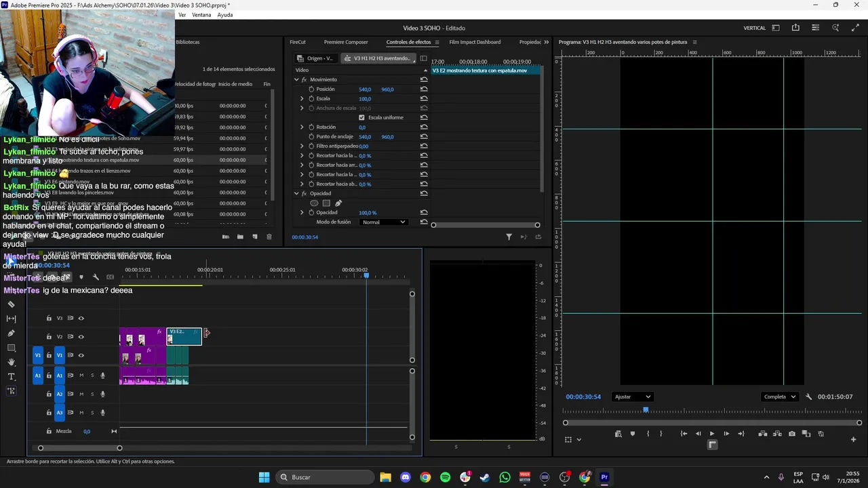Click the Extract button in Program monitor
This screenshot has width=868, height=488.
click(777, 434)
